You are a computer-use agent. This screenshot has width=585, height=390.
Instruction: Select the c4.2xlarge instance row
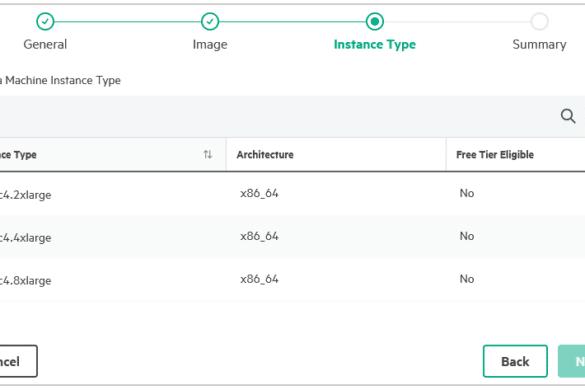(292, 194)
